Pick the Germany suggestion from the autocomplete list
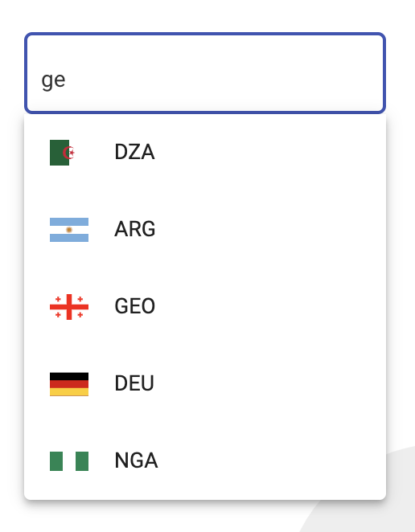The image size is (415, 532). 205,384
